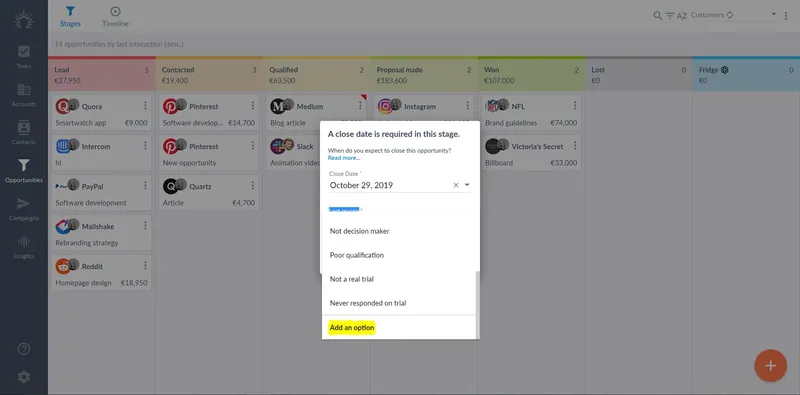Viewport: 800px width, 395px height.
Task: Click the Intercom account avatar
Action: (63, 146)
